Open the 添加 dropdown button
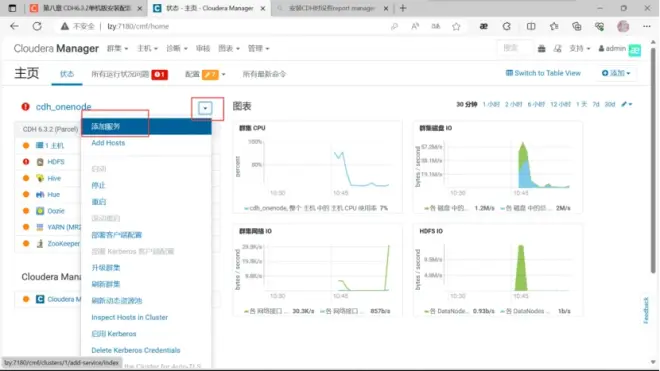 (x=616, y=73)
